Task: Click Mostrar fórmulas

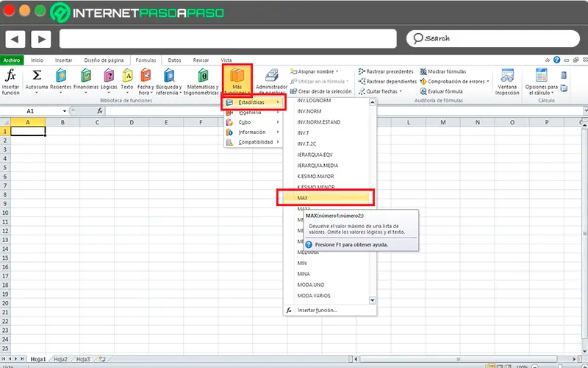Action: [443, 71]
